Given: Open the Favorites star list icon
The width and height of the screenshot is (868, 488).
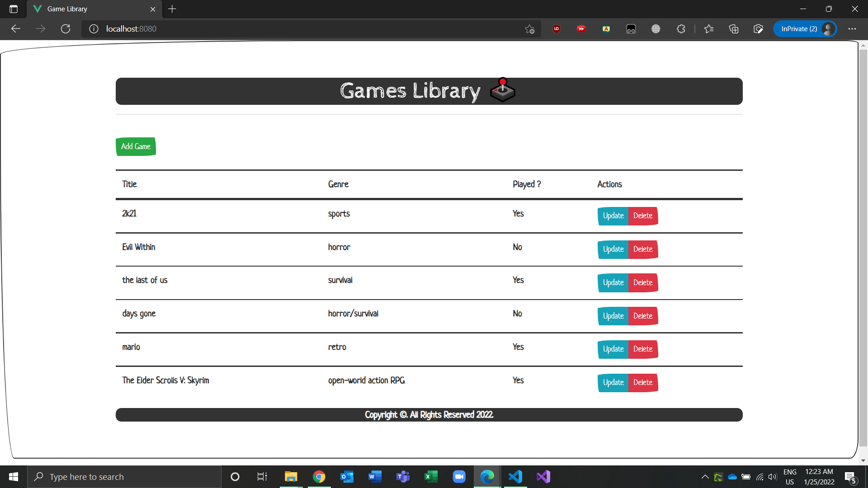Looking at the screenshot, I should (708, 29).
